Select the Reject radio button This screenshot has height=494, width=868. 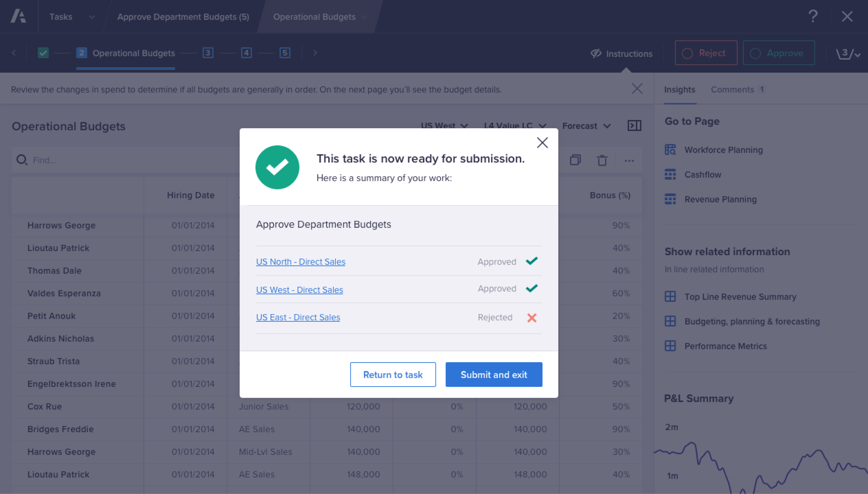687,53
